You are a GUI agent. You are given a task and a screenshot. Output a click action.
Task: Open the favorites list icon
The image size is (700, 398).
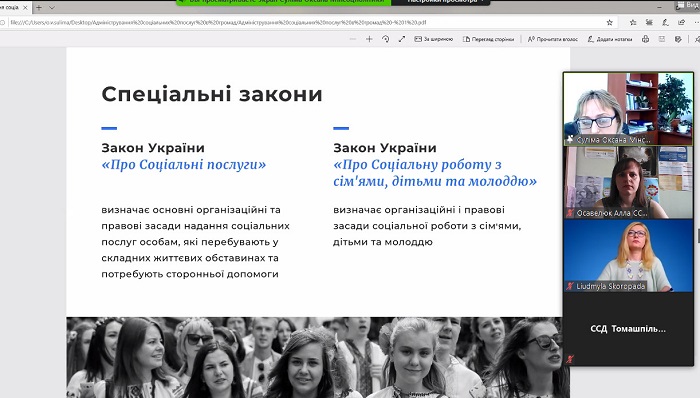tap(633, 22)
